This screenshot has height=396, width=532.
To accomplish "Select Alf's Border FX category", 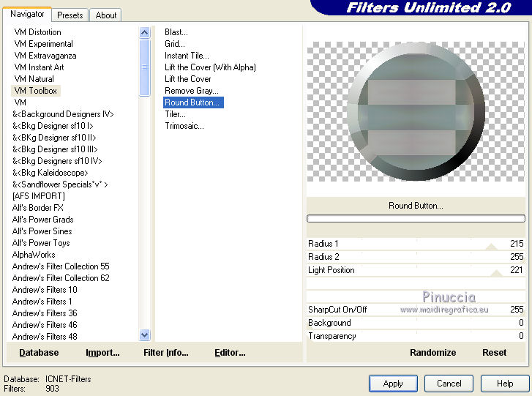I will (37, 208).
